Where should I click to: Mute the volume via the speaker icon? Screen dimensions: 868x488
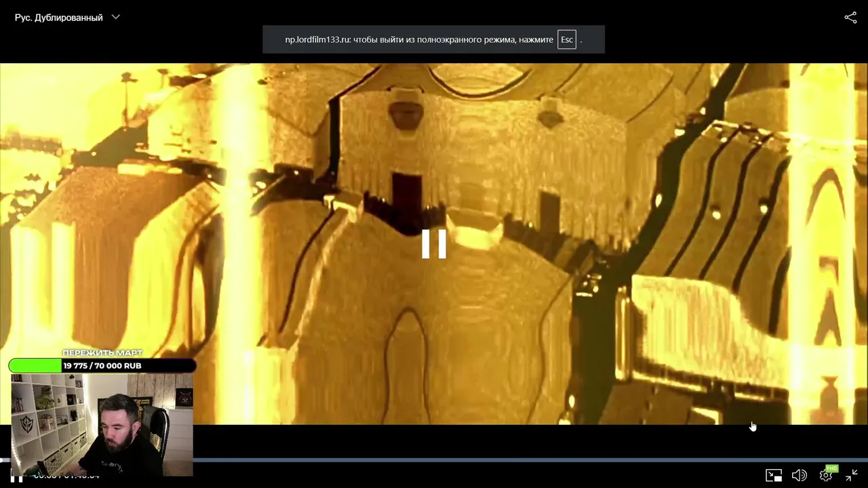(x=800, y=476)
